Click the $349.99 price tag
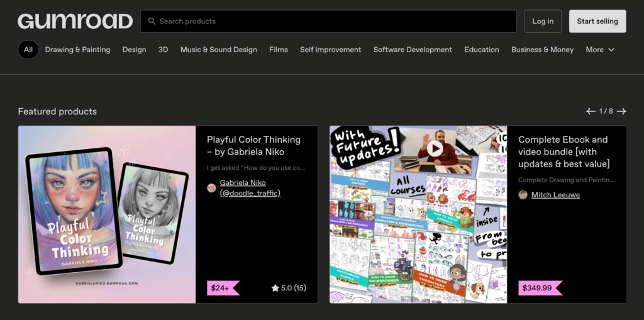 [540, 288]
